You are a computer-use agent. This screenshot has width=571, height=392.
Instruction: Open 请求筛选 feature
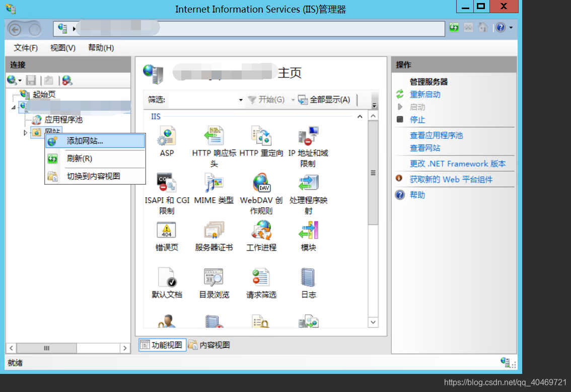261,283
